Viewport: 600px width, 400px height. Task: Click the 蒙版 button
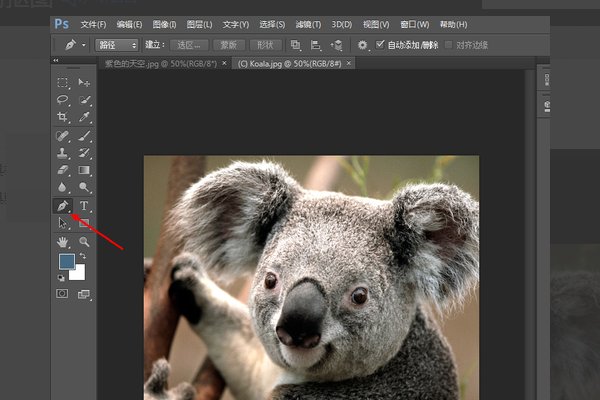point(229,45)
